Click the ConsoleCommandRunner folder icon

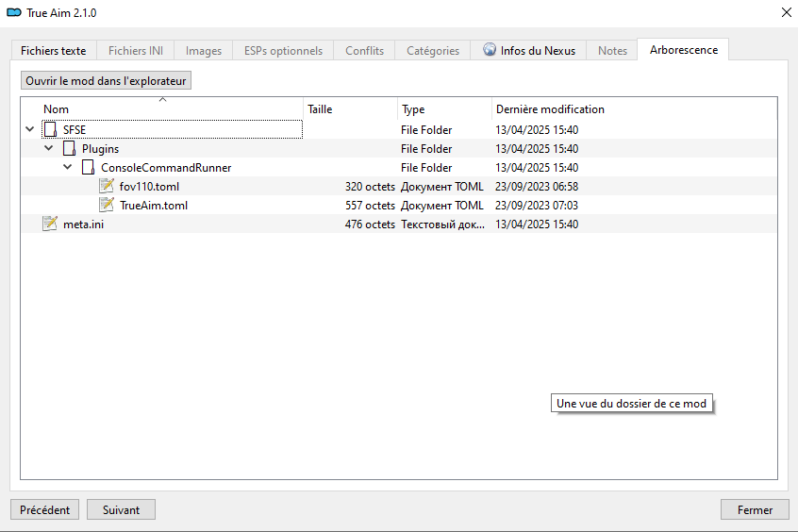click(x=88, y=167)
